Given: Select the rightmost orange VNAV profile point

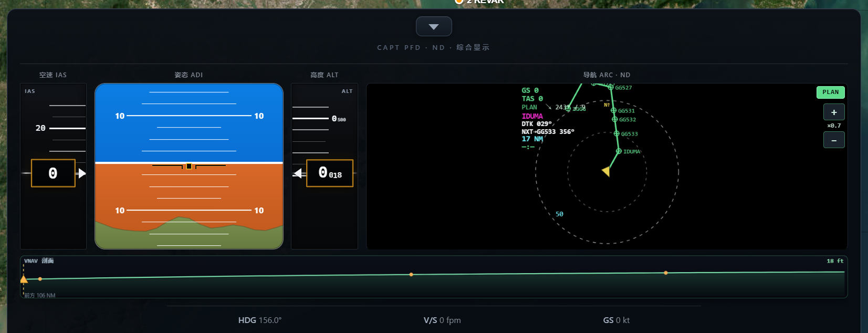Looking at the screenshot, I should [666, 273].
